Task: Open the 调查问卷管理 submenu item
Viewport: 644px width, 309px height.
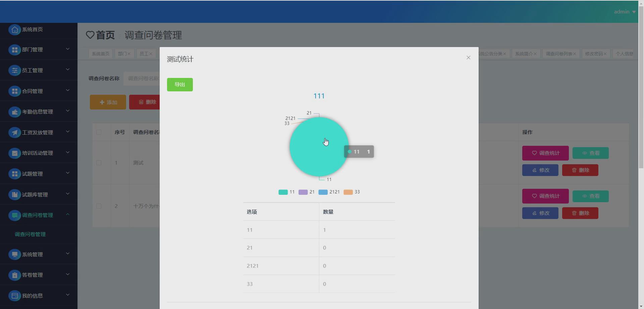Action: (30, 234)
